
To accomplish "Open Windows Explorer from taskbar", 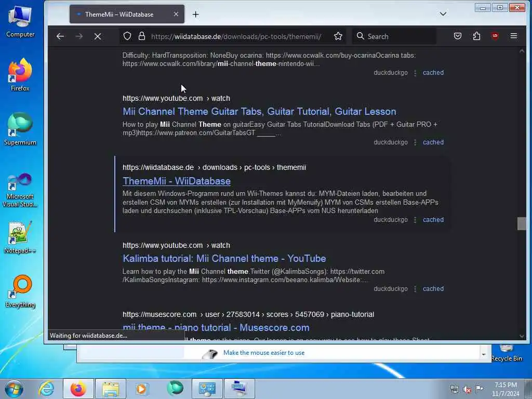I will (x=111, y=389).
